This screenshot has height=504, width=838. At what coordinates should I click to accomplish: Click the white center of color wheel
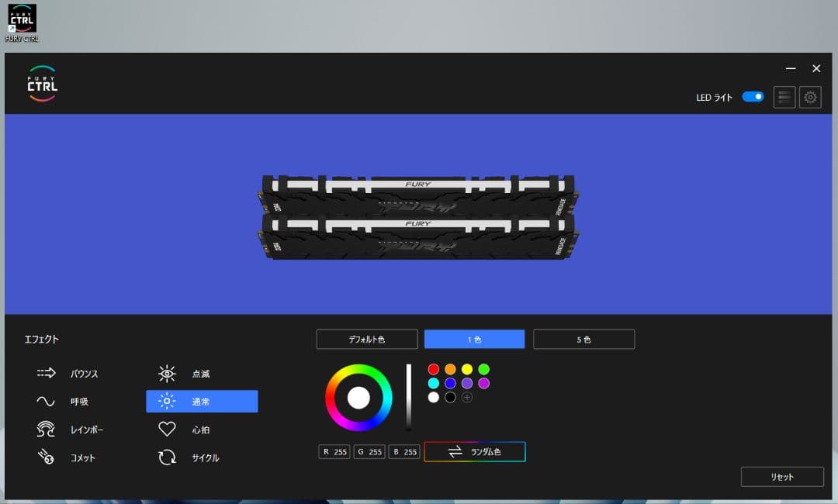click(358, 398)
